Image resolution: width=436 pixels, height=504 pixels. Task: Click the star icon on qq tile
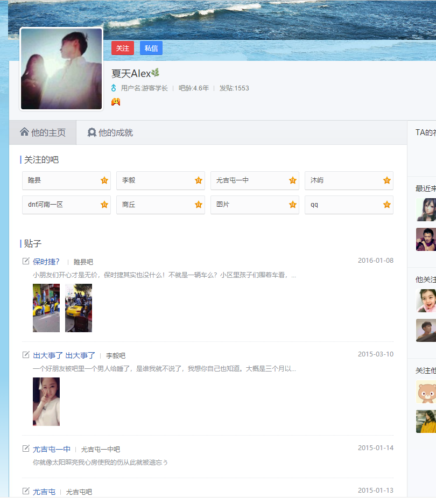(387, 205)
